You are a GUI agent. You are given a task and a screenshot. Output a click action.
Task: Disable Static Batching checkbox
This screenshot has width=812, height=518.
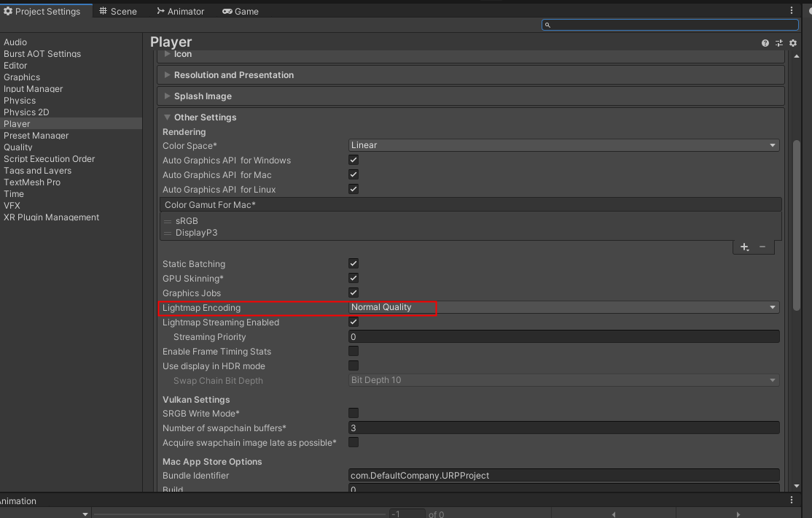click(354, 263)
